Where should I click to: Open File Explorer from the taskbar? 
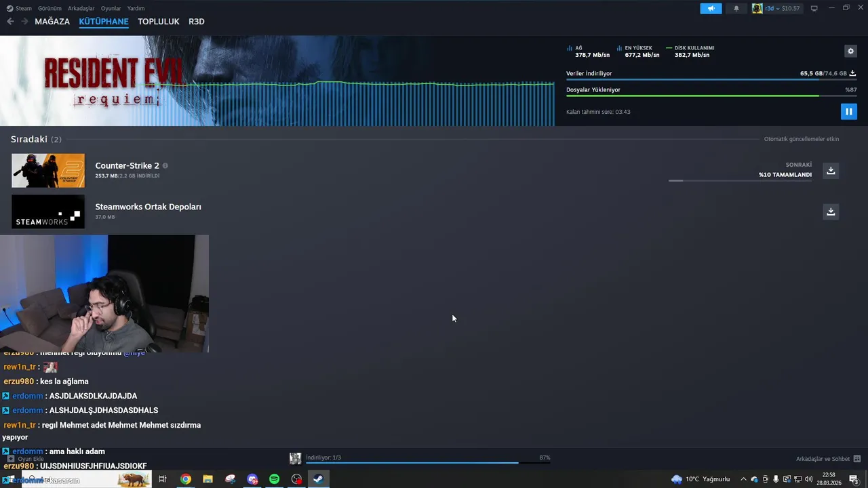tap(208, 479)
